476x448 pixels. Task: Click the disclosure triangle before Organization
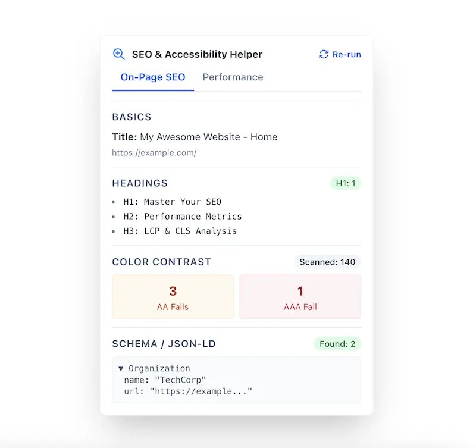pyautogui.click(x=121, y=368)
